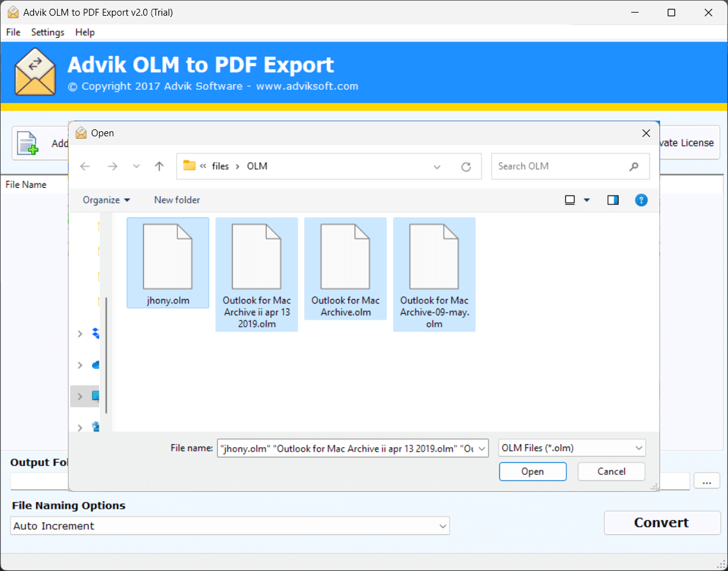Close the Open dialog
This screenshot has height=571, width=728.
coord(646,133)
